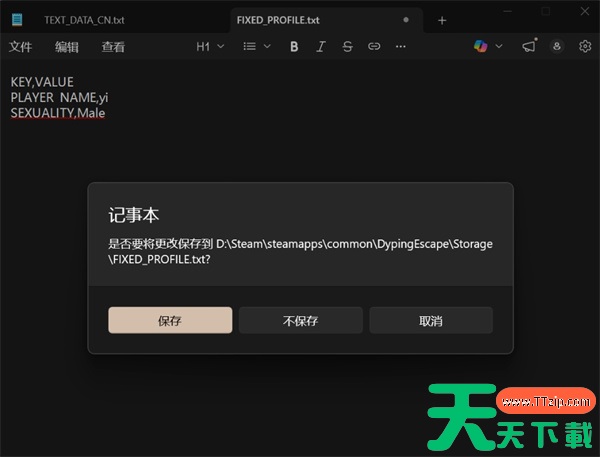This screenshot has height=457, width=600.
Task: Click the Notepad app icon in title bar
Action: (17, 20)
